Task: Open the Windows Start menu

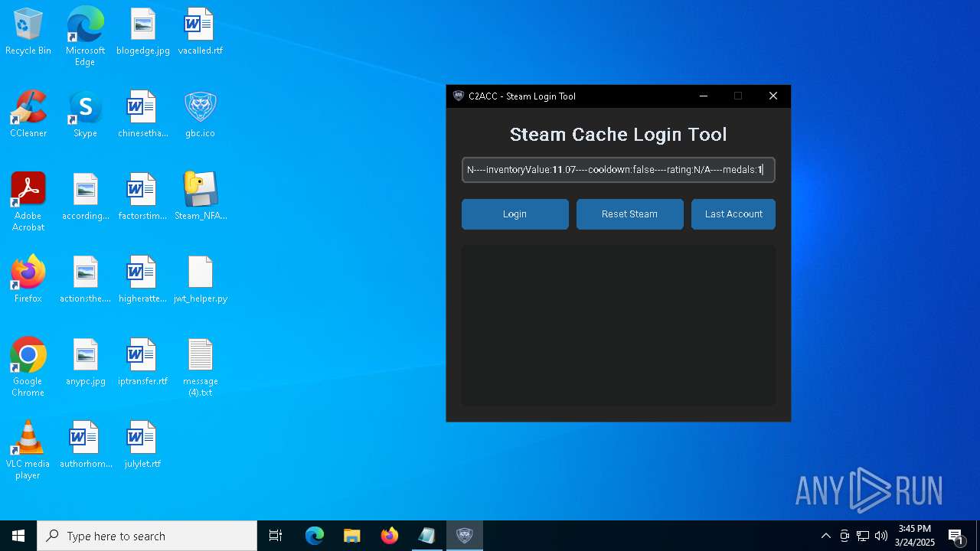Action: tap(18, 536)
